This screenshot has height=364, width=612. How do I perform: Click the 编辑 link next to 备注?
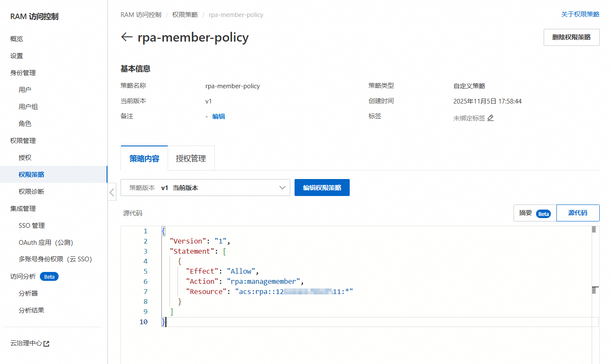219,117
